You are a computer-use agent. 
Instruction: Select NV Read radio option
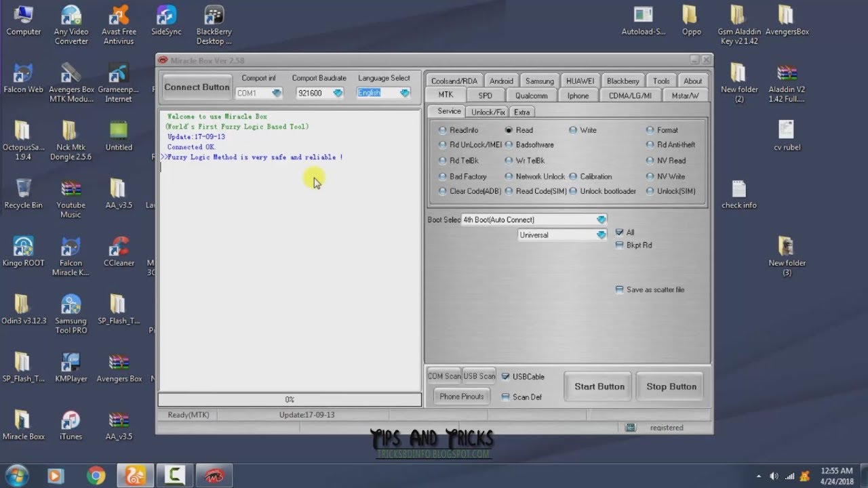tap(665, 161)
